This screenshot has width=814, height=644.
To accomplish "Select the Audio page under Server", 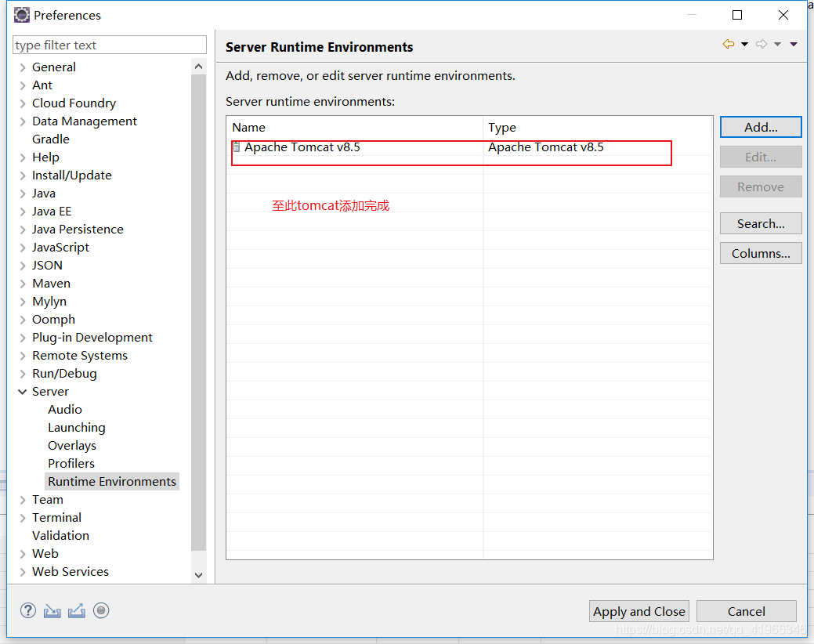I will click(x=65, y=410).
